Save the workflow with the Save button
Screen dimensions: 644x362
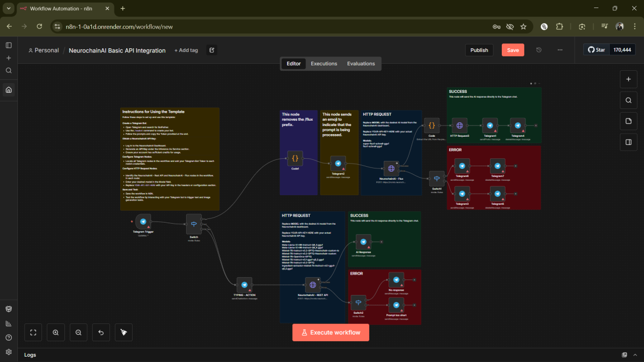click(513, 50)
